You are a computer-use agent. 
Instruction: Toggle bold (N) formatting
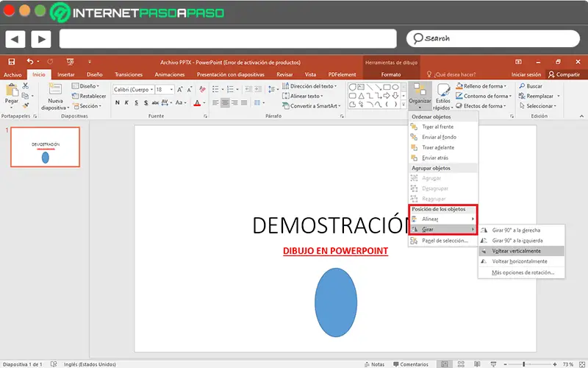(117, 103)
